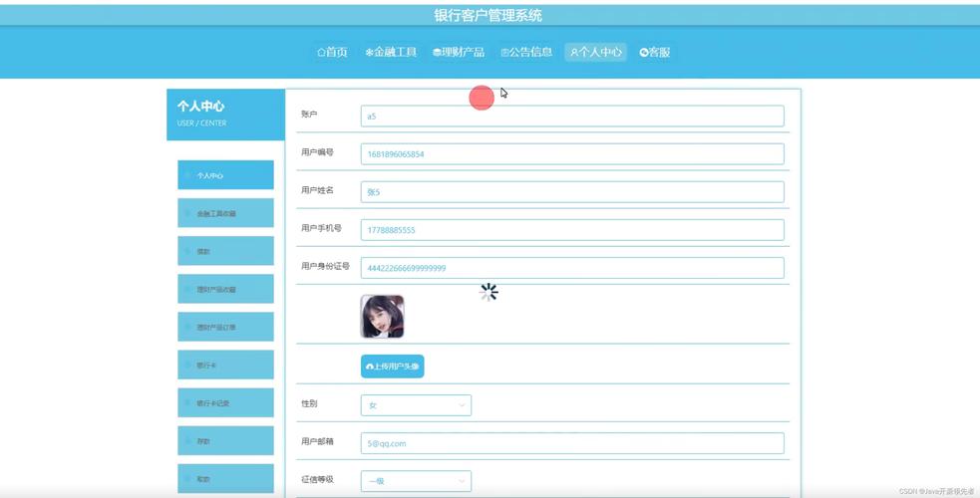Open 存款 in the sidebar
Viewport: 980px width, 498px height.
pos(225,440)
